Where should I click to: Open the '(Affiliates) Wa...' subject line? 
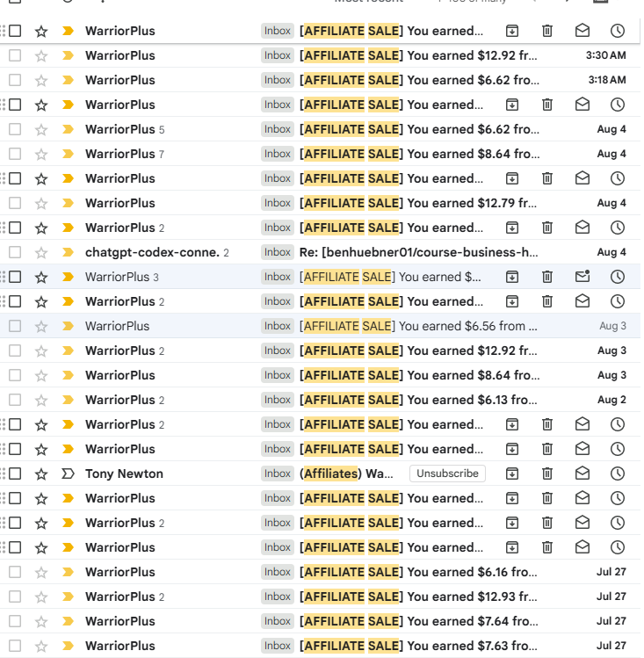pyautogui.click(x=346, y=474)
